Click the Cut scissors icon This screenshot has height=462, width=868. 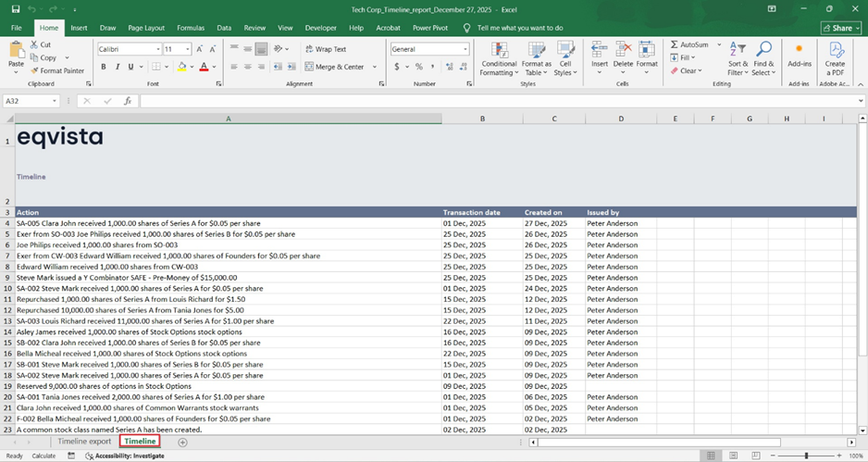pos(34,44)
